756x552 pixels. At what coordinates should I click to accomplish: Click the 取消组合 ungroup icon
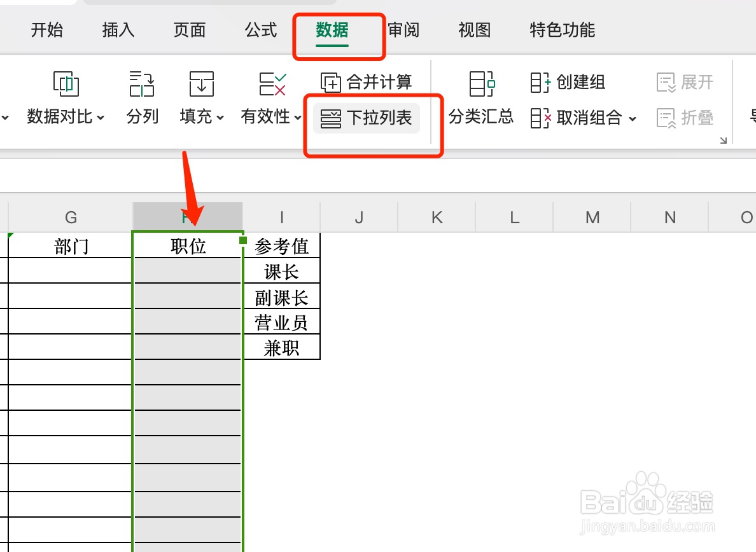click(x=540, y=118)
